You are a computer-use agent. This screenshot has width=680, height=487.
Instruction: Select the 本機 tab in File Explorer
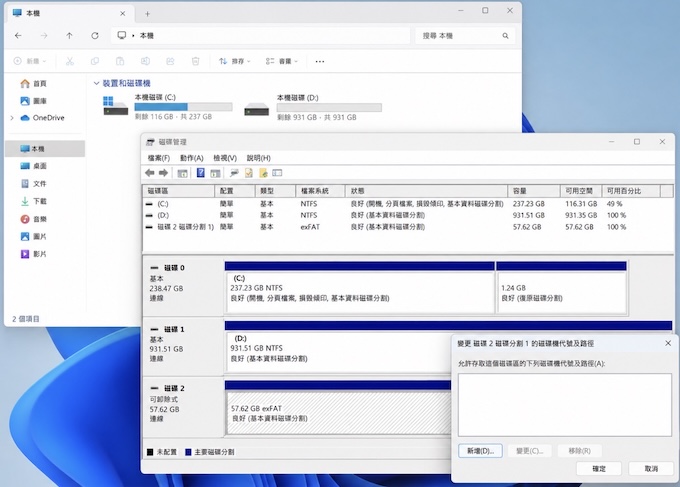tap(69, 14)
